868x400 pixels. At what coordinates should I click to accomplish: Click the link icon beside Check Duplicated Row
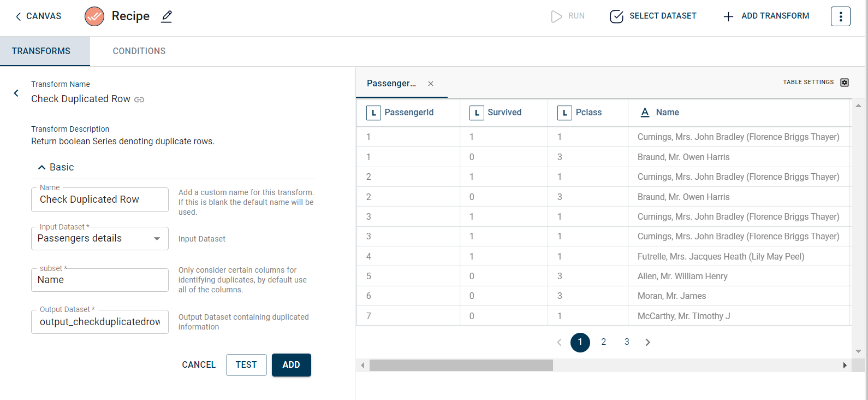click(139, 99)
